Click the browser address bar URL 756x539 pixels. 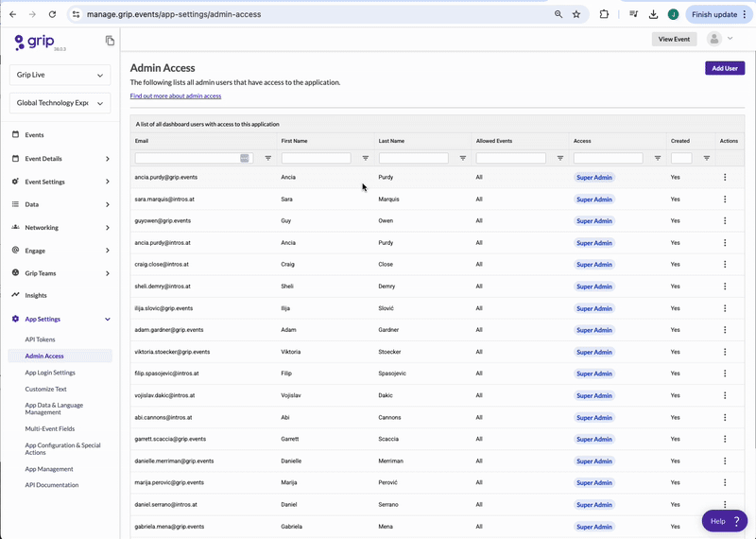pyautogui.click(x=174, y=14)
